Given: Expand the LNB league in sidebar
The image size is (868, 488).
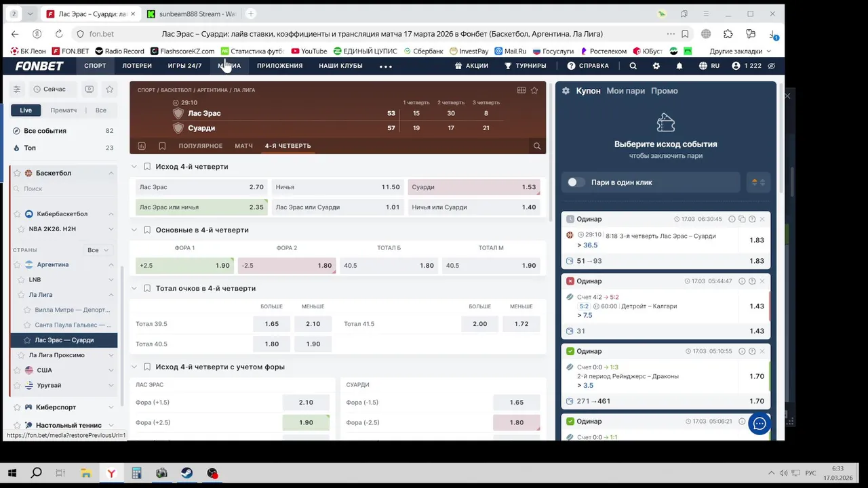Looking at the screenshot, I should (111, 280).
